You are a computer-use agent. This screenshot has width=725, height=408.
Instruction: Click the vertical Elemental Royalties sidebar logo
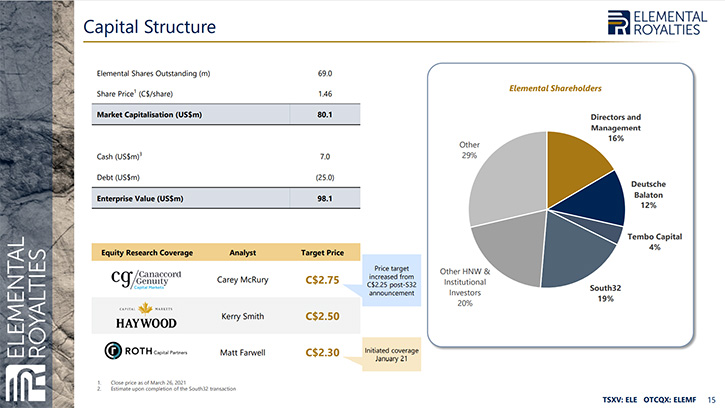coord(26,319)
